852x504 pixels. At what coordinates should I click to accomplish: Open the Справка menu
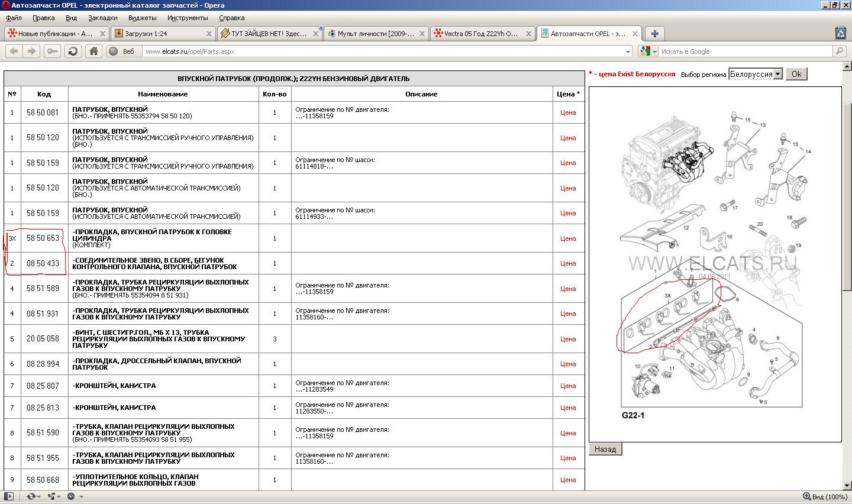[x=231, y=18]
